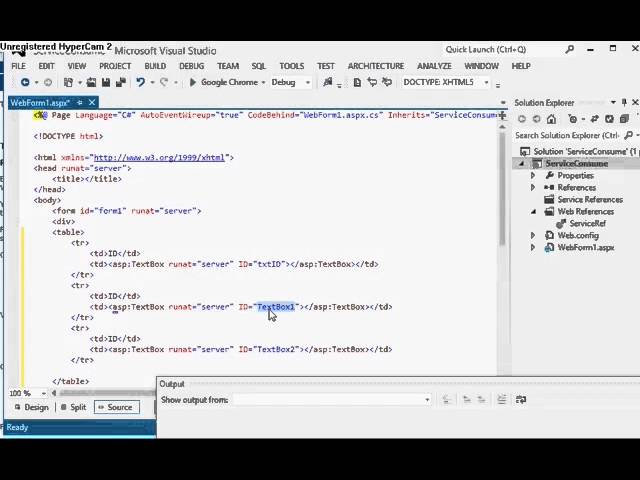The image size is (640, 480).
Task: Switch to Source view
Action: point(117,407)
